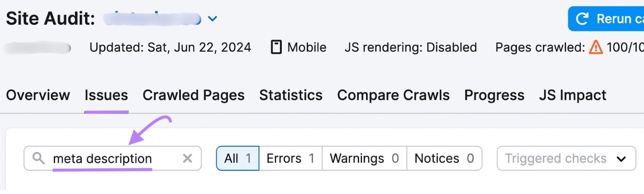Select the All issues filter

pos(237,158)
